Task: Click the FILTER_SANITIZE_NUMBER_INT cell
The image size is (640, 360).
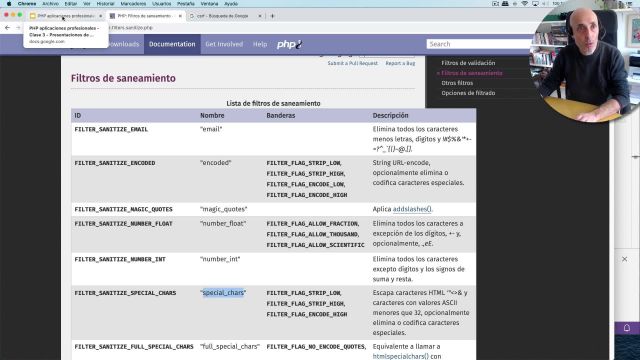Action: [x=120, y=259]
